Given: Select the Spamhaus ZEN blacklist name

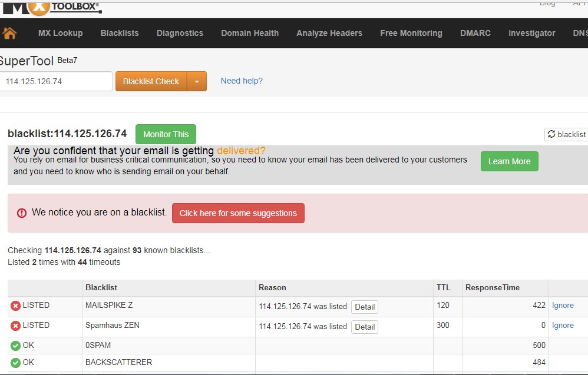Looking at the screenshot, I should tap(113, 325).
